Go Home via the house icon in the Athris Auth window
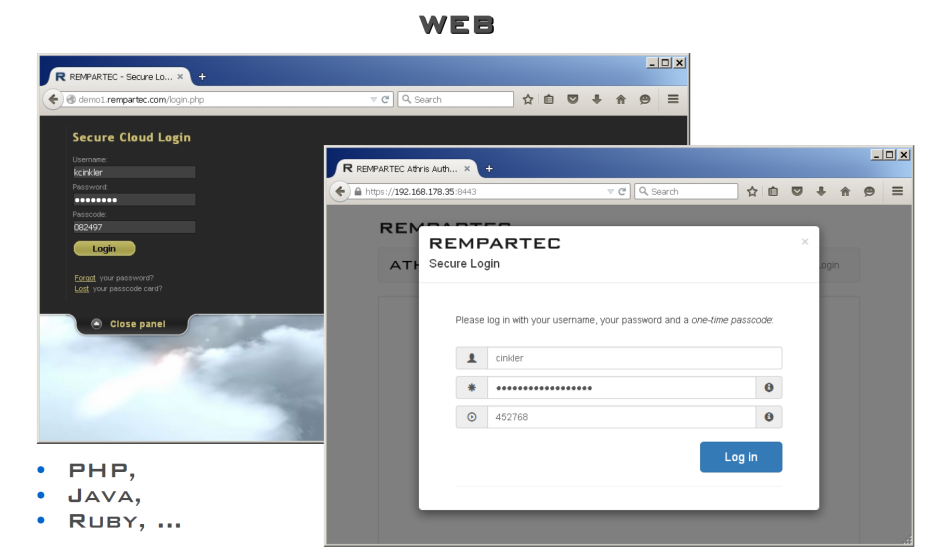The height and width of the screenshot is (551, 940). tap(845, 191)
